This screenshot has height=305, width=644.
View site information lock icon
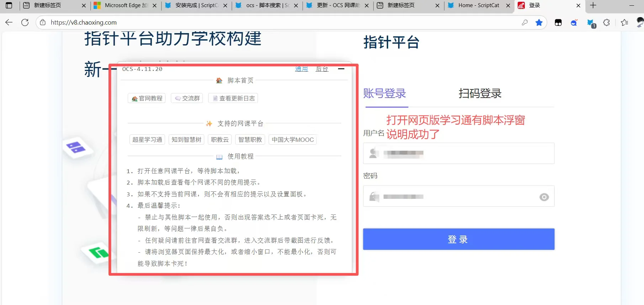[x=43, y=22]
